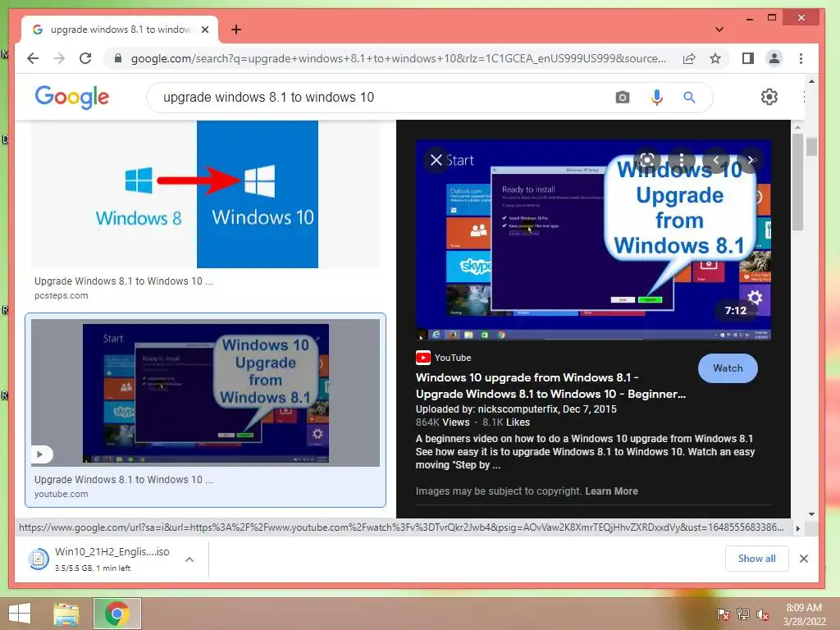840x630 pixels.
Task: Open the Google logo homepage link
Action: [x=72, y=97]
